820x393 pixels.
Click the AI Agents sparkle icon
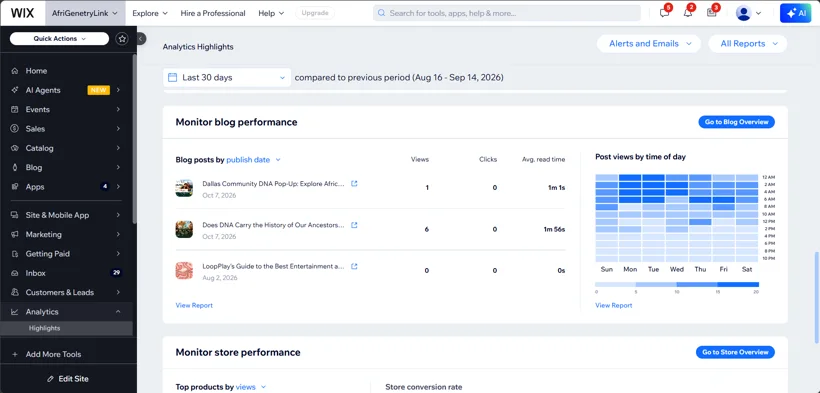(15, 90)
